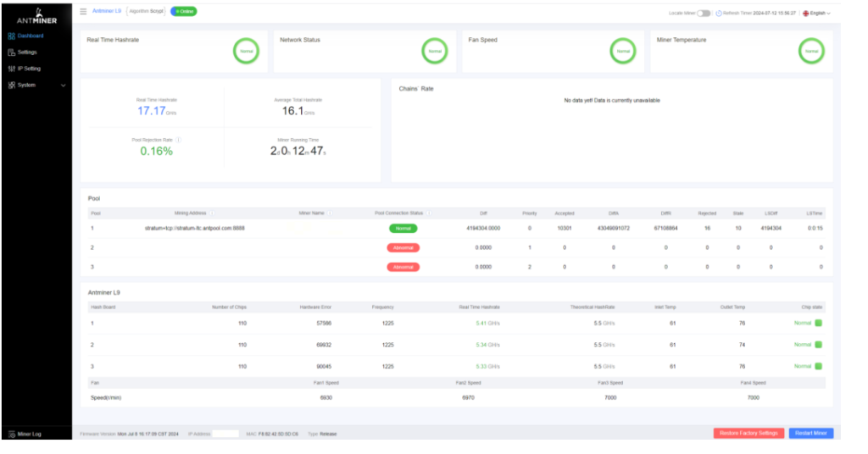Click the 4194304.0000 Diff cell
Screen dimensions: 868x454
pos(483,229)
